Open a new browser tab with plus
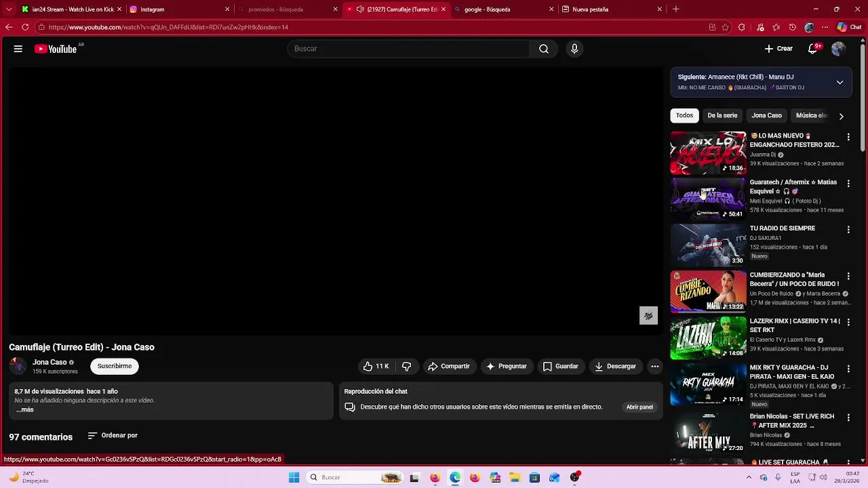The width and height of the screenshot is (868, 488). click(x=675, y=9)
